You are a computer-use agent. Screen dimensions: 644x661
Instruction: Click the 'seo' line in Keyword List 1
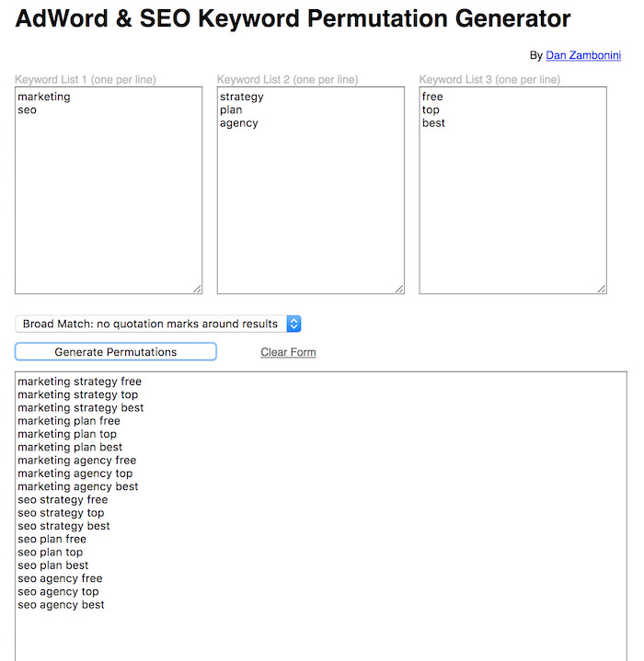[x=28, y=110]
